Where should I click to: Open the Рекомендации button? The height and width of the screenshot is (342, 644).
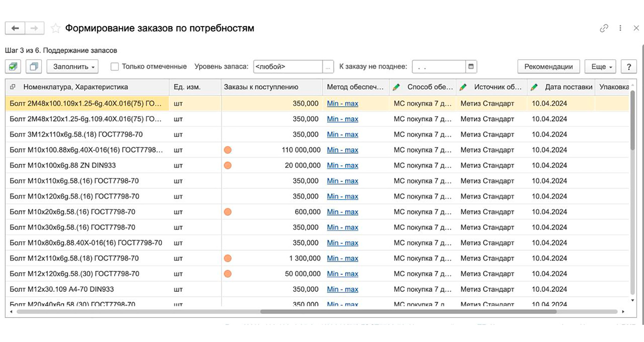click(x=548, y=67)
